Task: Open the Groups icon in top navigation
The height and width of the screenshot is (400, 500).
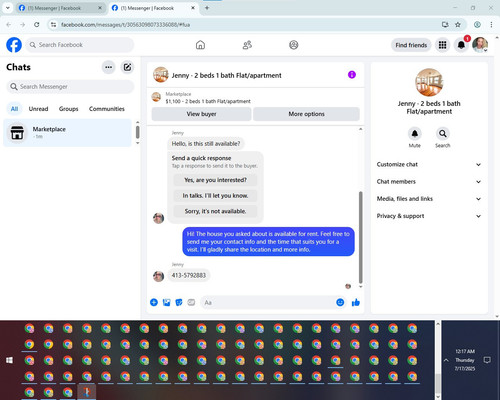Action: (294, 45)
